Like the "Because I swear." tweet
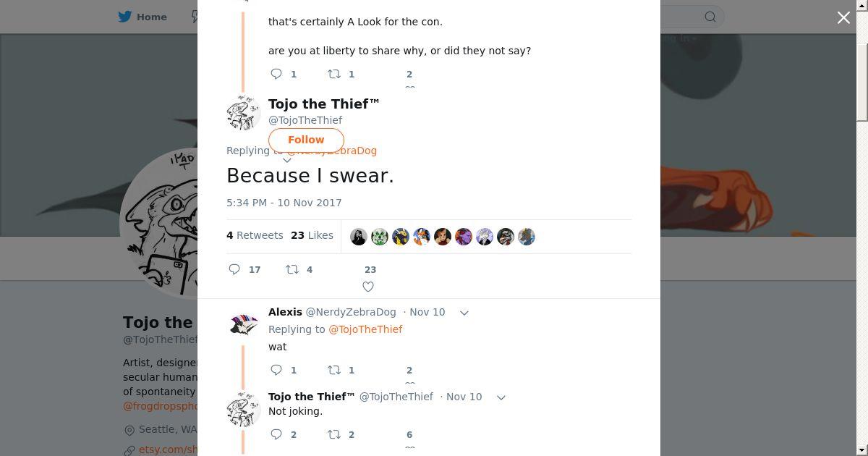The image size is (868, 456). pos(368,287)
